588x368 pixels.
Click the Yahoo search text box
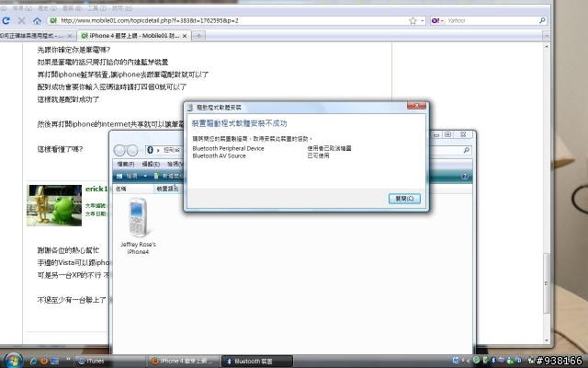pyautogui.click(x=492, y=20)
